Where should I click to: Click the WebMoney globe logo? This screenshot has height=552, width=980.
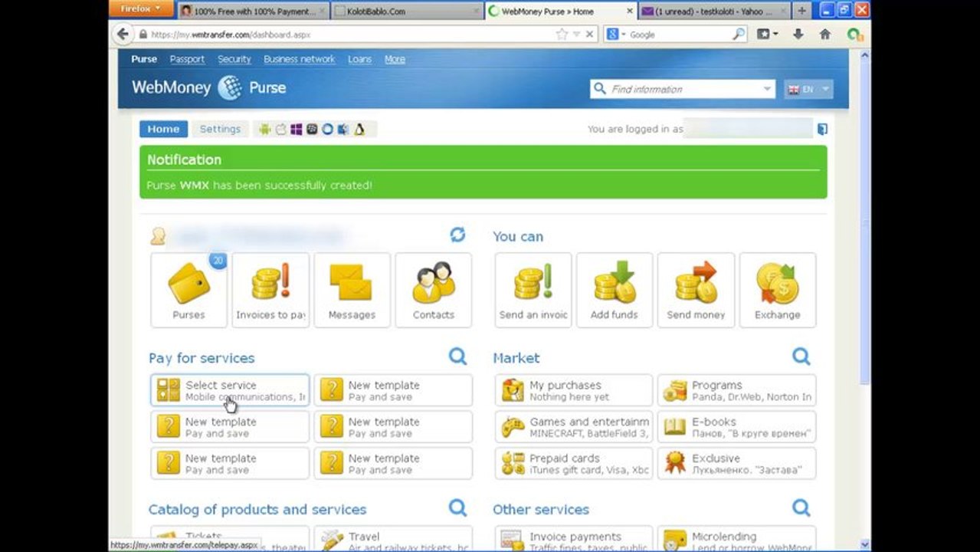230,88
